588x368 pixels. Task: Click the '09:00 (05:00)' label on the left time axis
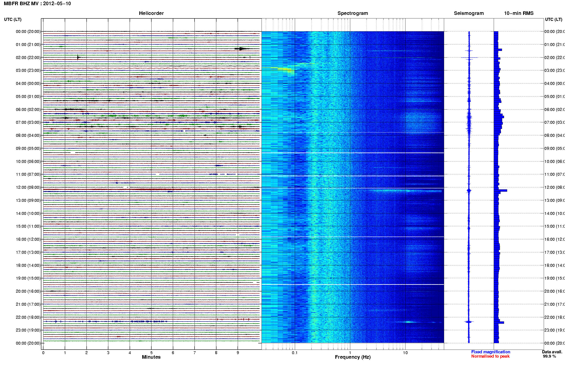28,148
